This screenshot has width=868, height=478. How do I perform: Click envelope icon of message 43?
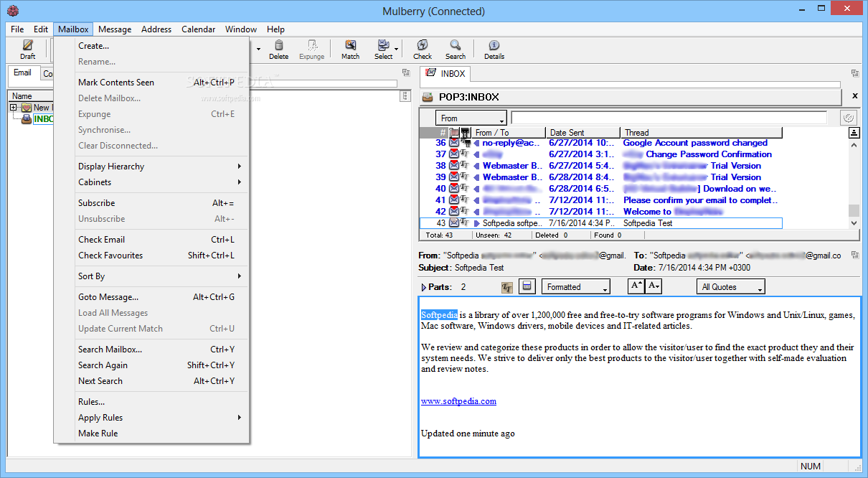click(x=454, y=223)
